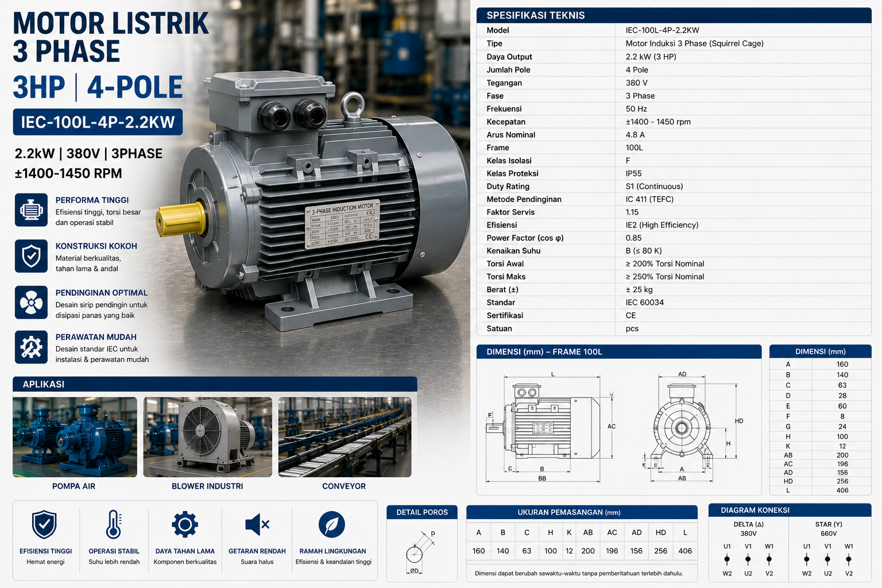Click the 'B (≤ 80 K)' Kenaikan Suhu value
Screen dimensions: 882x588
click(x=644, y=251)
